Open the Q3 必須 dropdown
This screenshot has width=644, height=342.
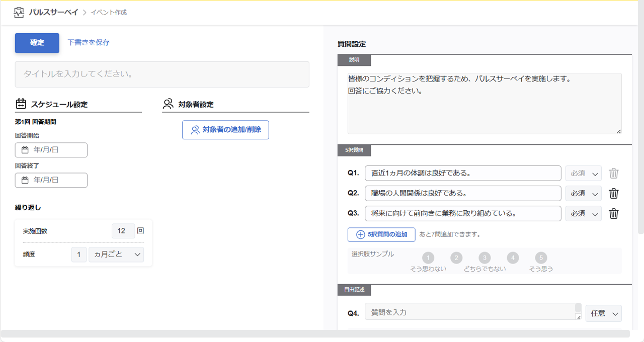click(x=584, y=213)
